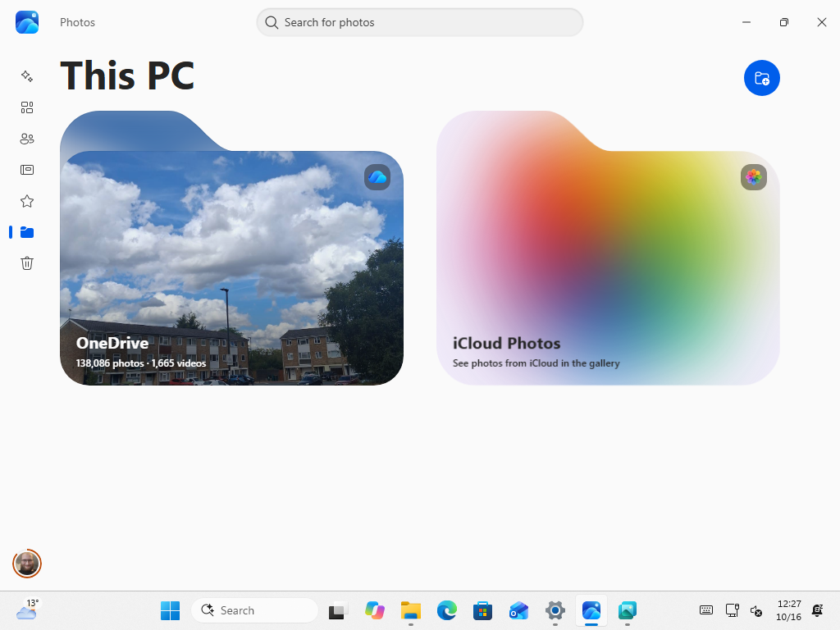The image size is (840, 630).
Task: Open the Windows Start menu
Action: [171, 610]
